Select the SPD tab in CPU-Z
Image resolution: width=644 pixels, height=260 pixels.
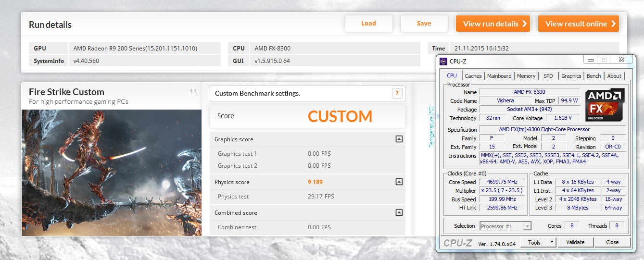(548, 76)
